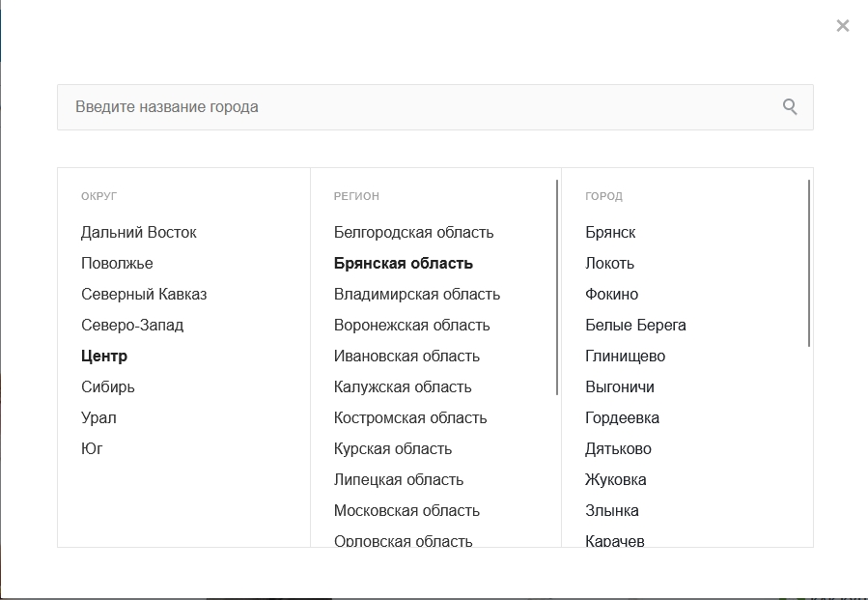The height and width of the screenshot is (600, 868).
Task: Select Урал district
Action: [98, 417]
